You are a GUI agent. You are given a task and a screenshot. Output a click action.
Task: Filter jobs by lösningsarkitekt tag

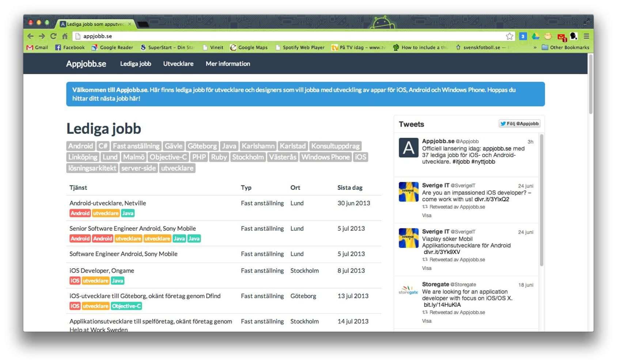[92, 168]
